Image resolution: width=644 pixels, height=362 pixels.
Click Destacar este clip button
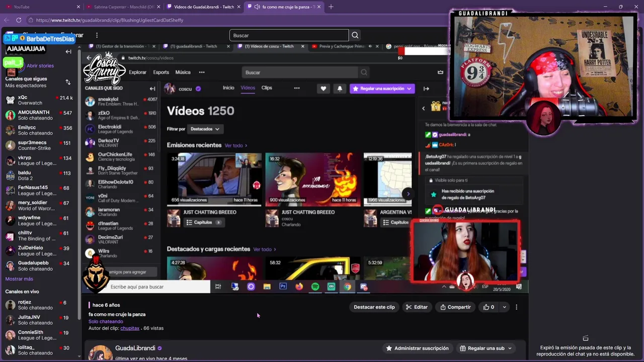374,307
